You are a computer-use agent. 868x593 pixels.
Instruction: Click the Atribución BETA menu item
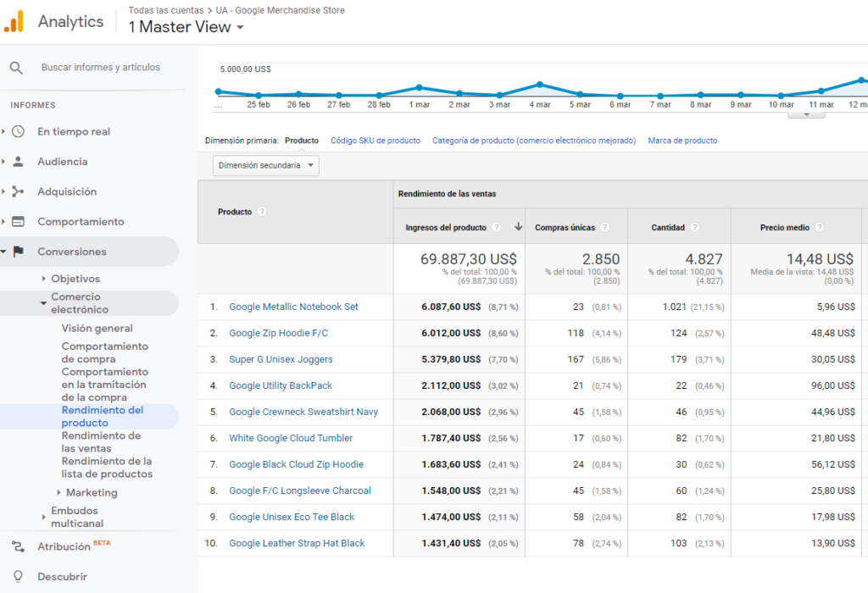click(x=74, y=546)
